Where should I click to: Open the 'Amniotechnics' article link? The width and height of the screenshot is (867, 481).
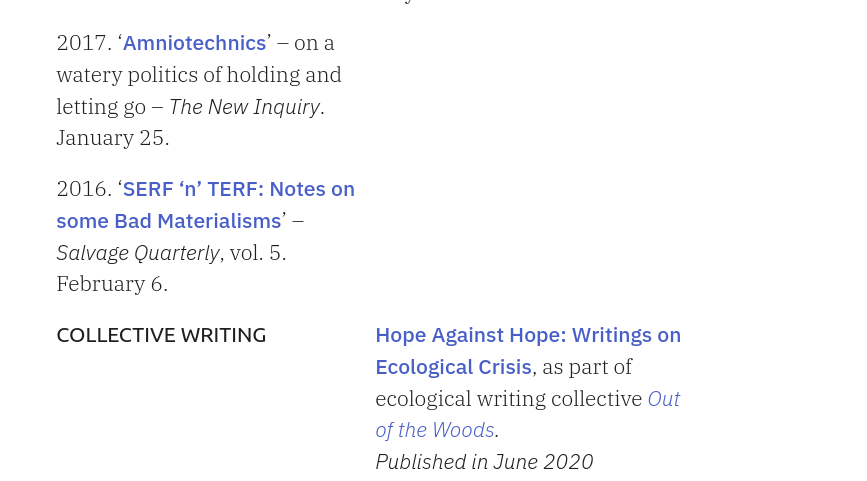pos(195,43)
